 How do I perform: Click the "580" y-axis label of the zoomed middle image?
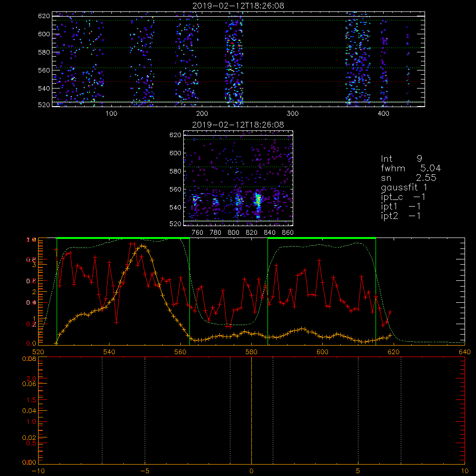176,171
